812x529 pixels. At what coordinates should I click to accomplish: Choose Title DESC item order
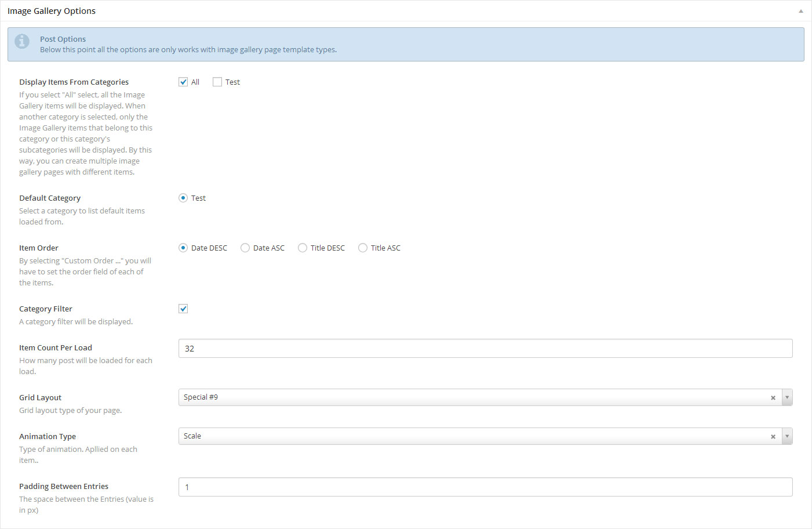[x=303, y=248]
